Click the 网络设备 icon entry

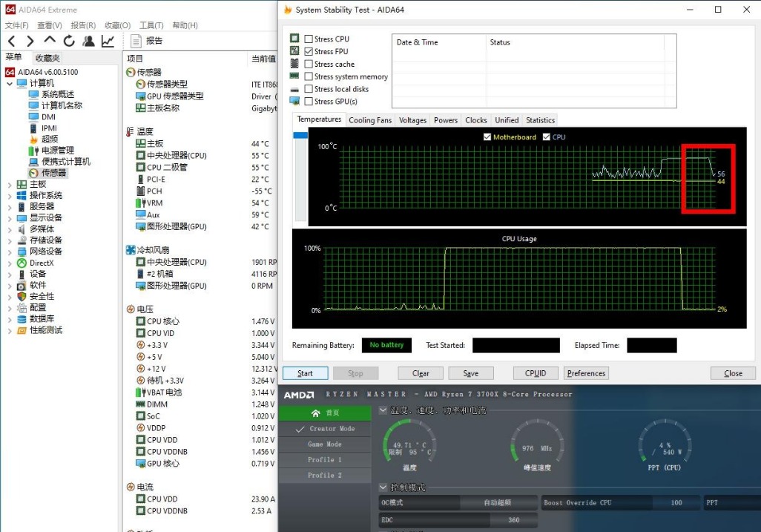(22, 252)
